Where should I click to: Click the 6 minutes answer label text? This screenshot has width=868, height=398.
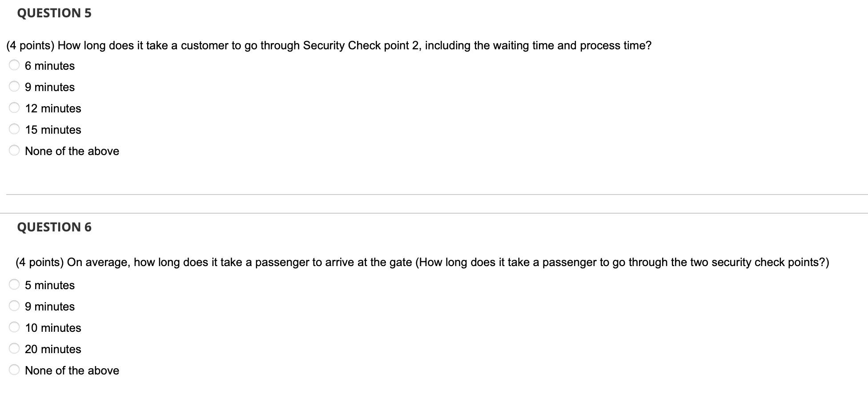point(50,66)
